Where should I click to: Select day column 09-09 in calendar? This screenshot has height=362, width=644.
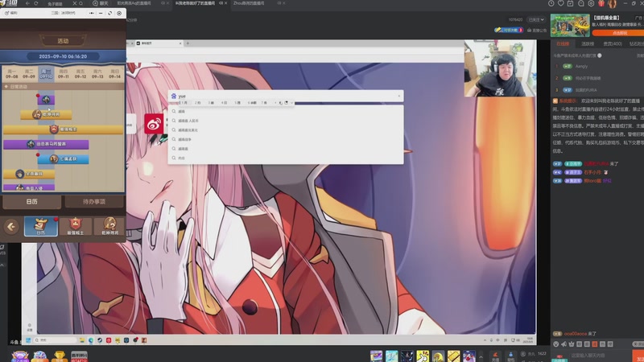[x=29, y=74]
